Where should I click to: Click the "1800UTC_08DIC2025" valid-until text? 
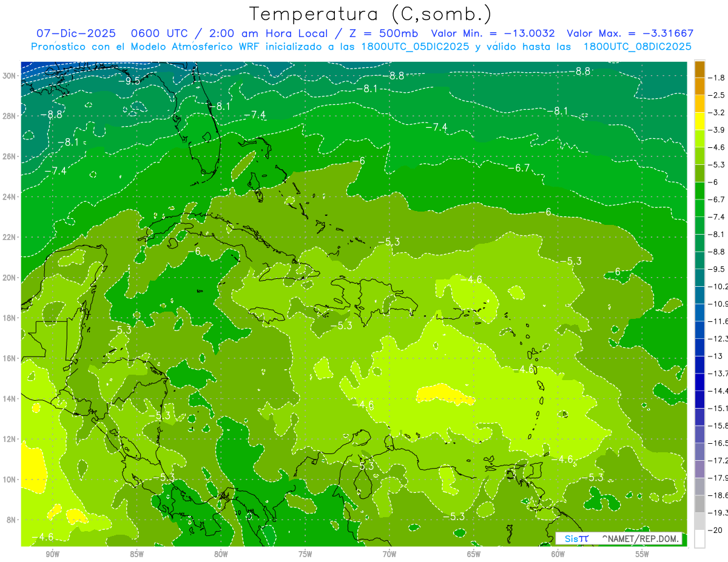pos(637,47)
